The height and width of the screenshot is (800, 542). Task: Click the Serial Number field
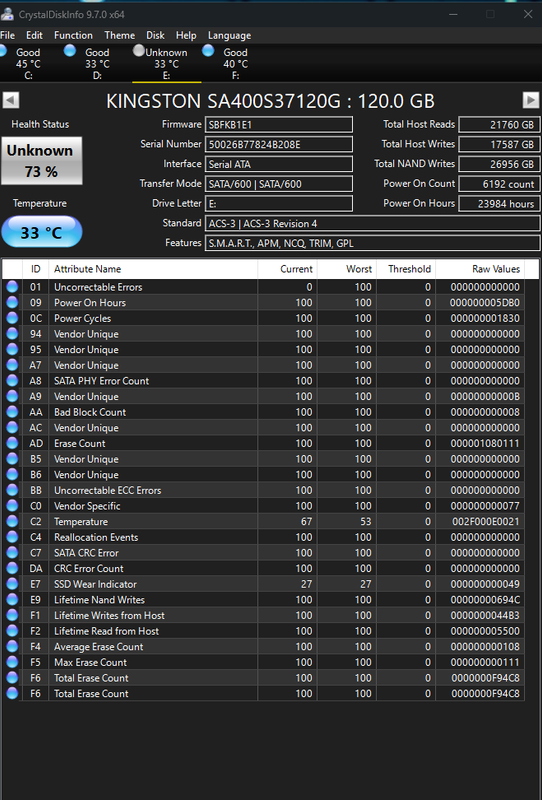[279, 144]
